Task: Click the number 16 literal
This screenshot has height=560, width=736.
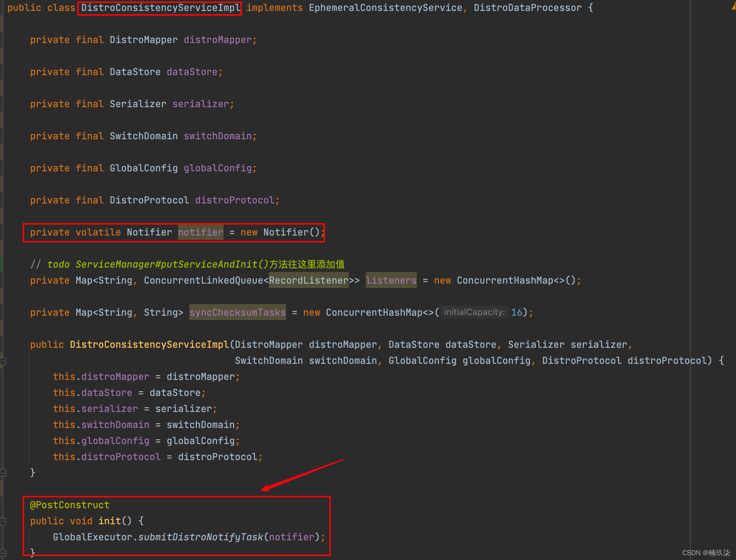Action: [516, 312]
